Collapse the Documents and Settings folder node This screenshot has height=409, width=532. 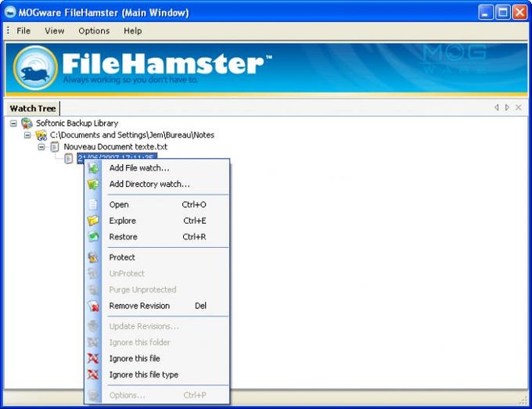click(27, 135)
